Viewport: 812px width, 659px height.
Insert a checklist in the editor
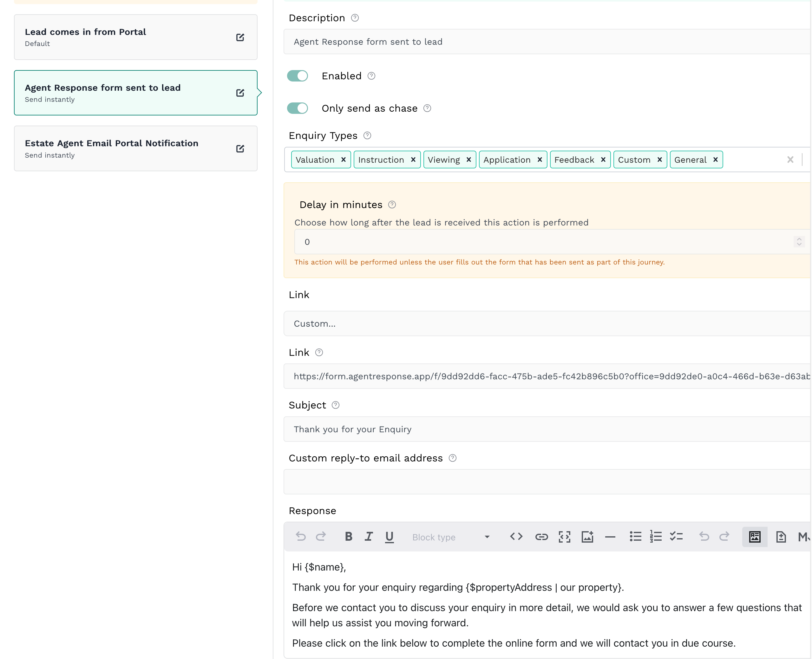pyautogui.click(x=676, y=536)
